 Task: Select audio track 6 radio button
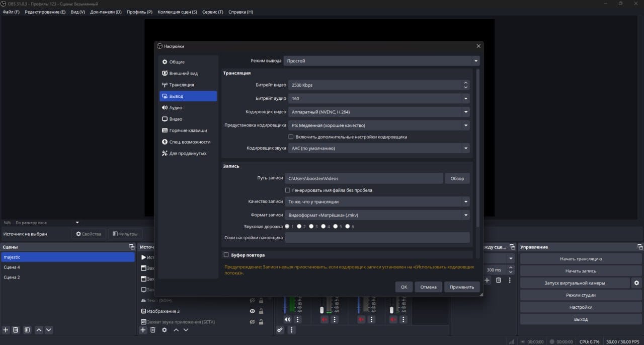point(348,227)
